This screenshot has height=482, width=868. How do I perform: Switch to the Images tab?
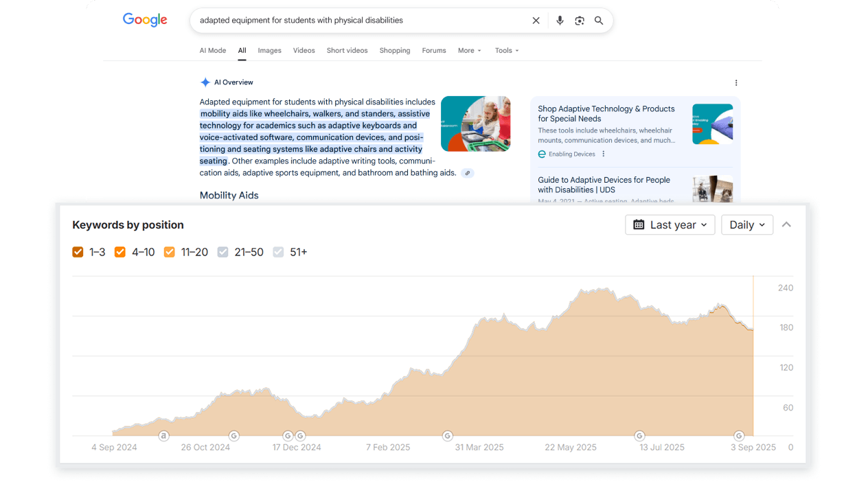269,50
